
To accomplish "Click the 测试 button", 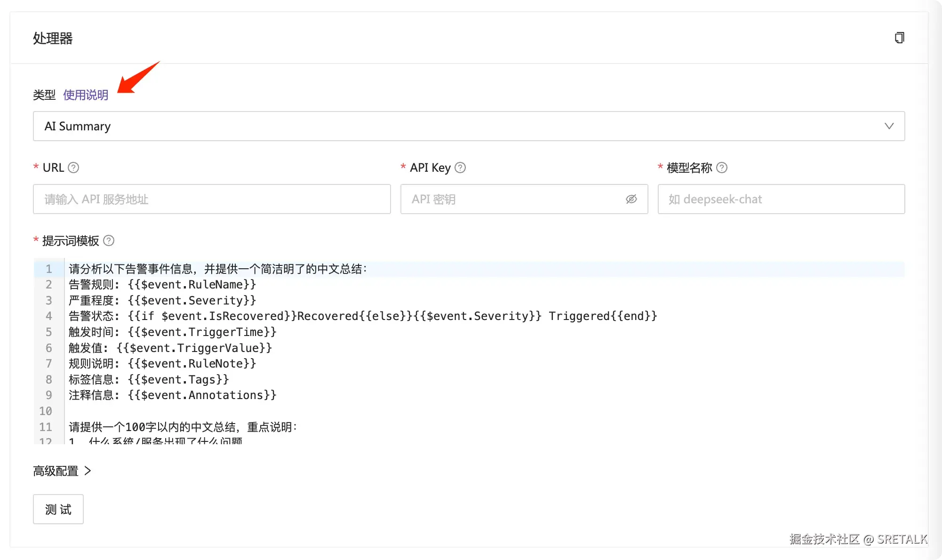I will (x=58, y=509).
